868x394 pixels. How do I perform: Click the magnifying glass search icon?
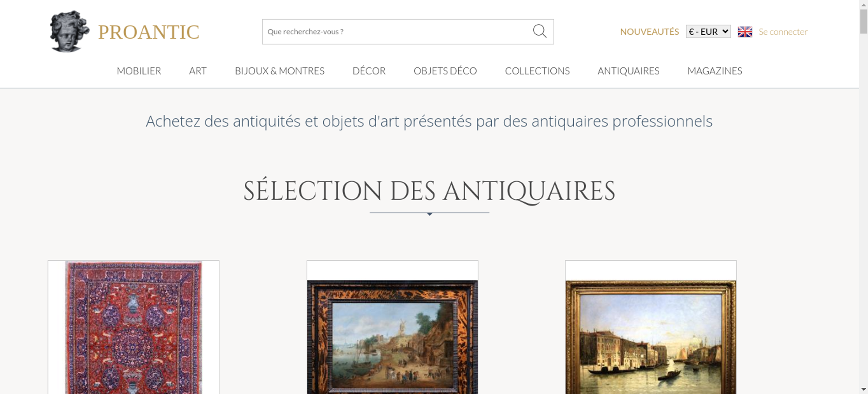pyautogui.click(x=539, y=31)
